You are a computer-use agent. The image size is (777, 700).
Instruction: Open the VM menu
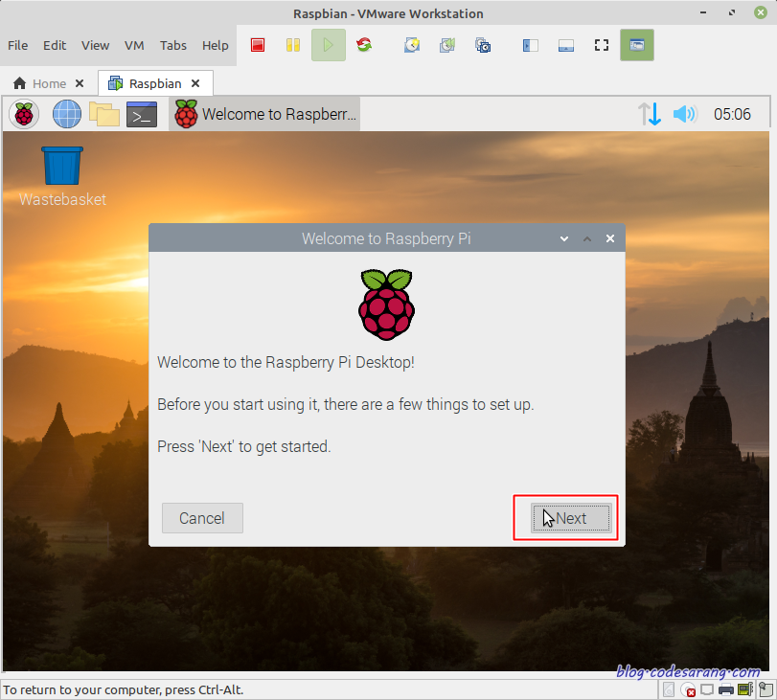coord(134,46)
